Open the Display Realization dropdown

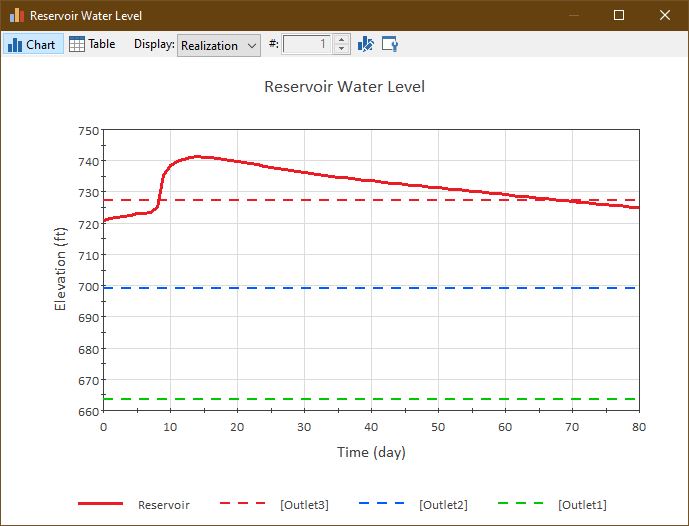coord(219,45)
